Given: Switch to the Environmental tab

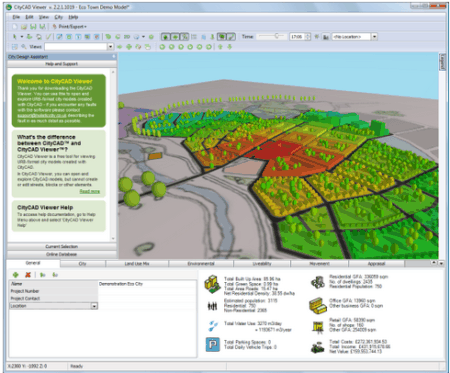Looking at the screenshot, I should 201,264.
